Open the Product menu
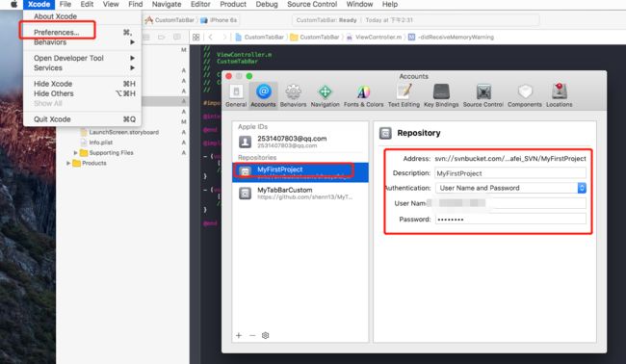Viewport: 626px width, 364px height. (x=233, y=5)
